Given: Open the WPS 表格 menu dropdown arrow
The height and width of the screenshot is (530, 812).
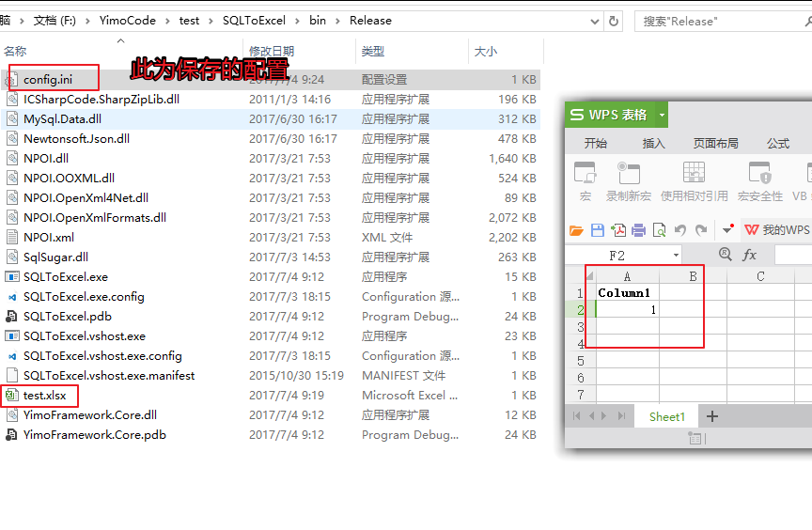Looking at the screenshot, I should [x=662, y=115].
